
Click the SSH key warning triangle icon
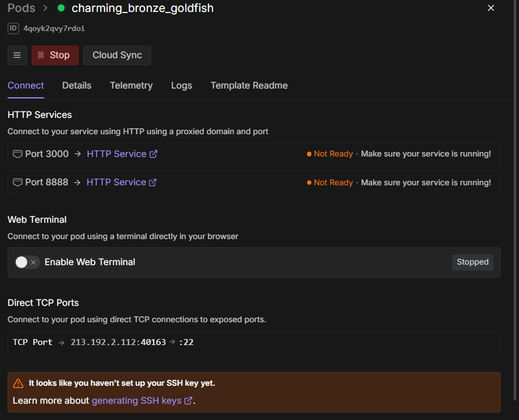click(x=18, y=384)
